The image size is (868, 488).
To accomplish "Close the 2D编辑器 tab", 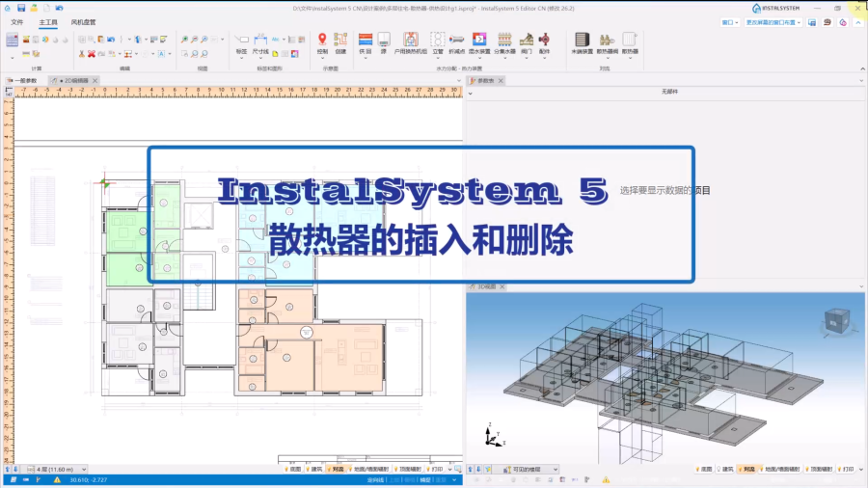I will click(x=95, y=81).
